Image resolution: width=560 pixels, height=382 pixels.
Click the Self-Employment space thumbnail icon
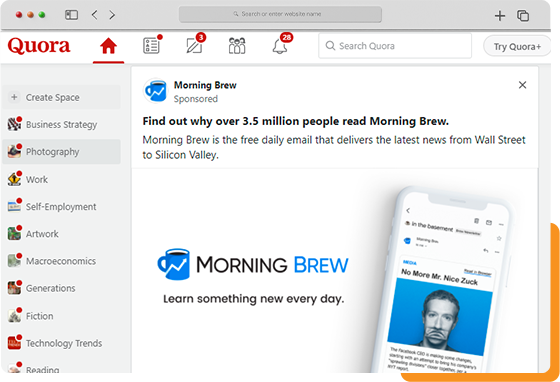(x=14, y=206)
